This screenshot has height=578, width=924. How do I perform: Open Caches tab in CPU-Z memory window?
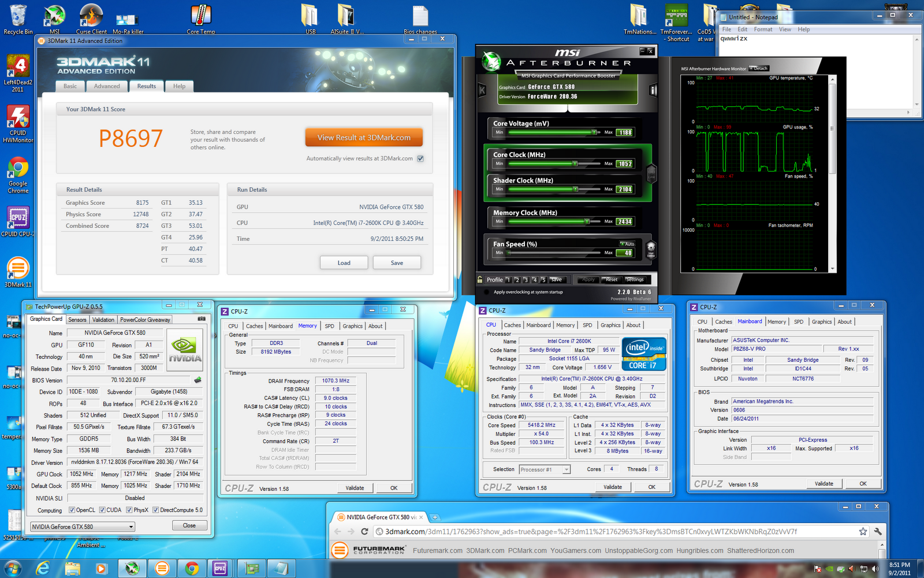click(254, 326)
